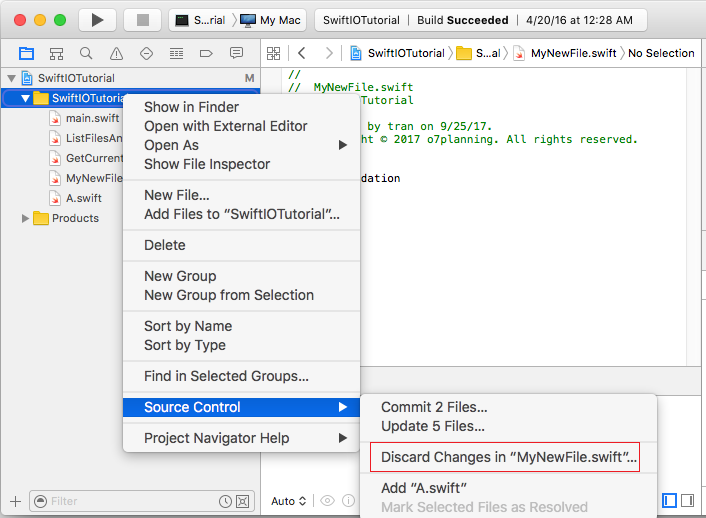The image size is (706, 518).
Task: Stop the running build
Action: [143, 20]
